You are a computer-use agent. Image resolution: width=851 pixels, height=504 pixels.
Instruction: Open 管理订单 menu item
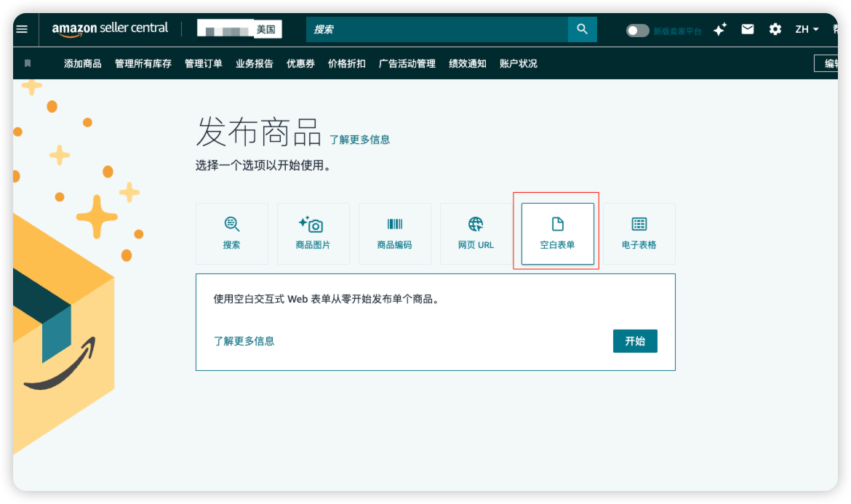pyautogui.click(x=204, y=63)
